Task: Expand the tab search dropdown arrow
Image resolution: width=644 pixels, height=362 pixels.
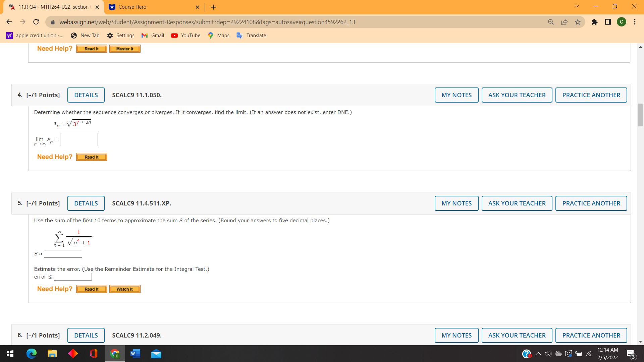Action: click(x=577, y=6)
